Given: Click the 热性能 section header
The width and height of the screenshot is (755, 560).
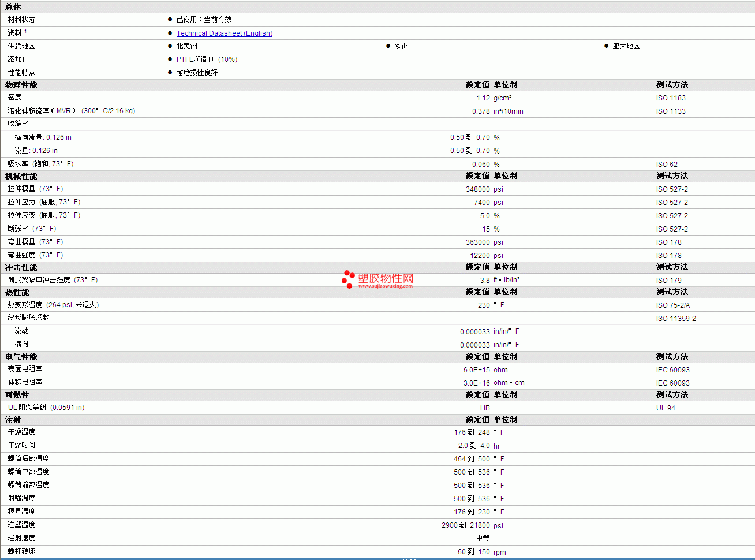Looking at the screenshot, I should coord(17,292).
